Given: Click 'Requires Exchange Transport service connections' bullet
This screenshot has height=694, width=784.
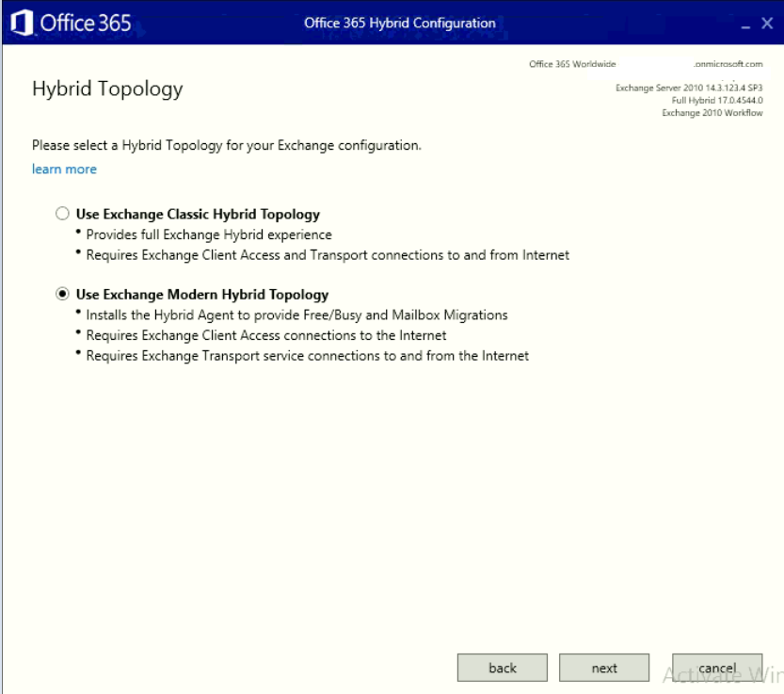Looking at the screenshot, I should (307, 356).
